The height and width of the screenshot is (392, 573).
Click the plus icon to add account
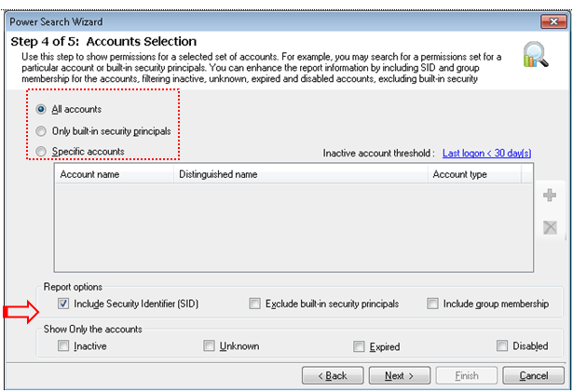coord(550,196)
